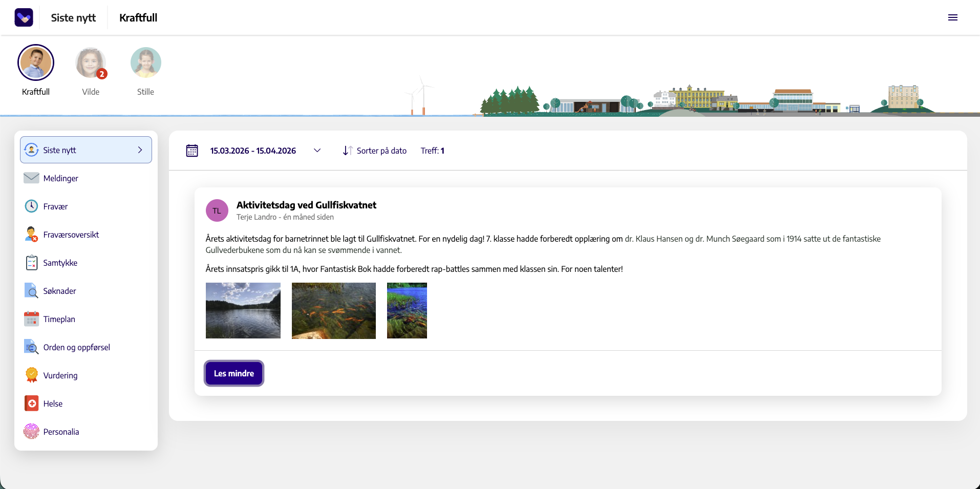Click the Timeplan calendar icon

[x=31, y=318]
